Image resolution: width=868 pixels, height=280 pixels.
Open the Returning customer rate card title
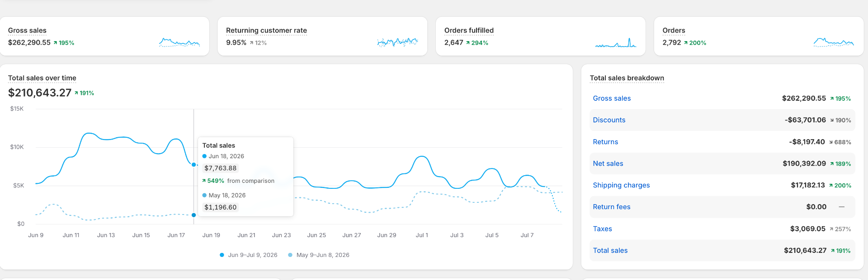[x=266, y=30]
